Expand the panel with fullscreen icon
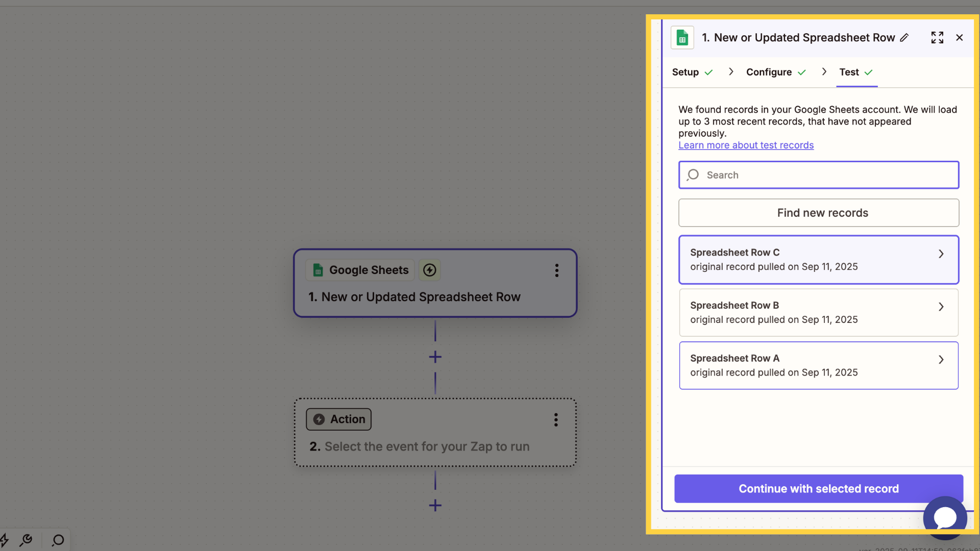 point(937,38)
